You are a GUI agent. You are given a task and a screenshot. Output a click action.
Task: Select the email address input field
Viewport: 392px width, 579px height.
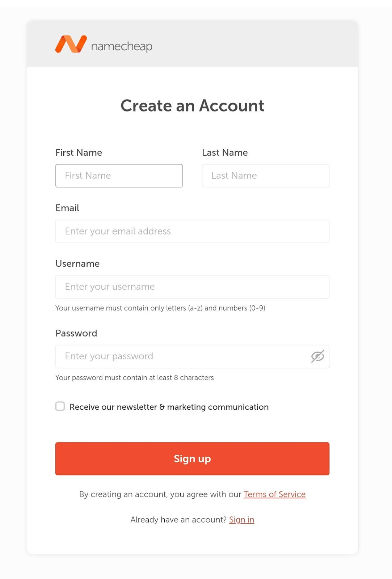click(x=192, y=231)
